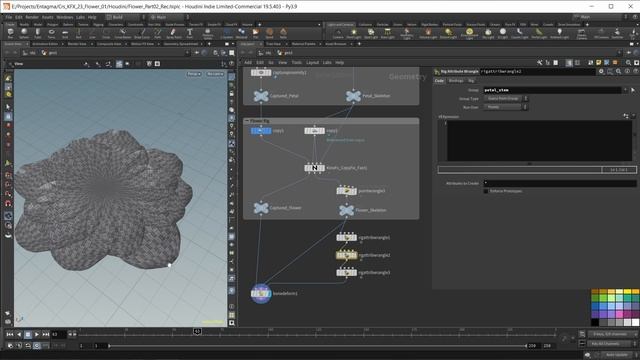This screenshot has height=360, width=640.
Task: Open the Render menu
Action: click(32, 17)
